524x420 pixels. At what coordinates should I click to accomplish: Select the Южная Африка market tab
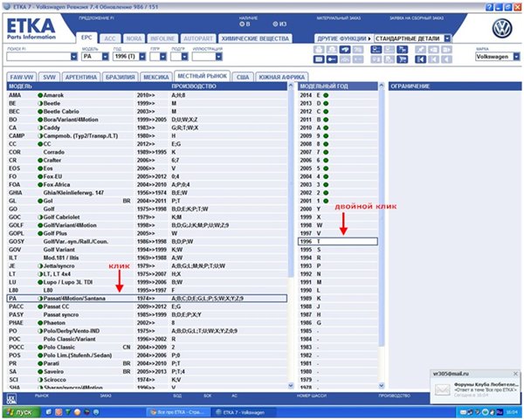pyautogui.click(x=282, y=77)
